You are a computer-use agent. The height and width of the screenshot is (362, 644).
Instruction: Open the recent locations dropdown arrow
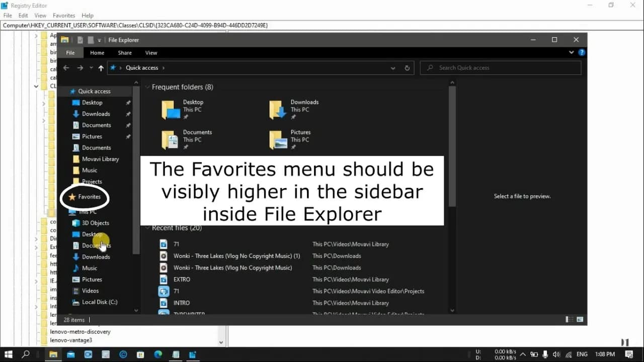tap(91, 68)
